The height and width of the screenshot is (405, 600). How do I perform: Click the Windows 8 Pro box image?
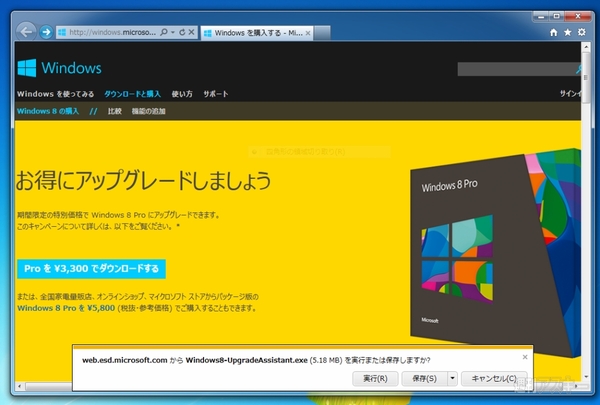(x=496, y=253)
